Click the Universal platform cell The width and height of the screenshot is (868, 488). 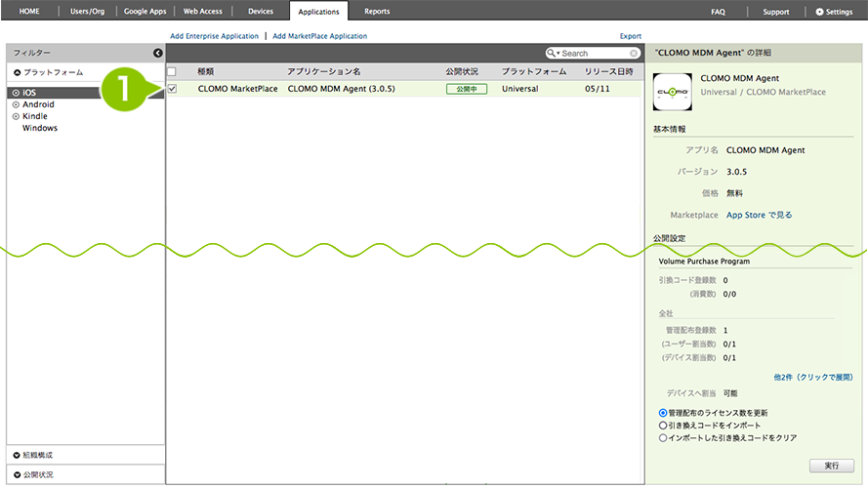519,89
